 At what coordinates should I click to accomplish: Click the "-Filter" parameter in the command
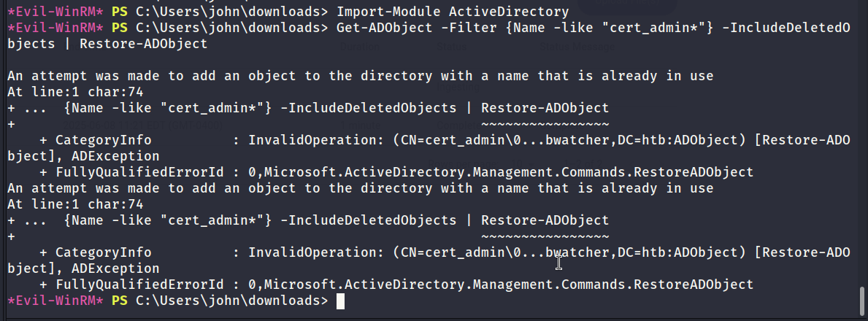pyautogui.click(x=469, y=28)
